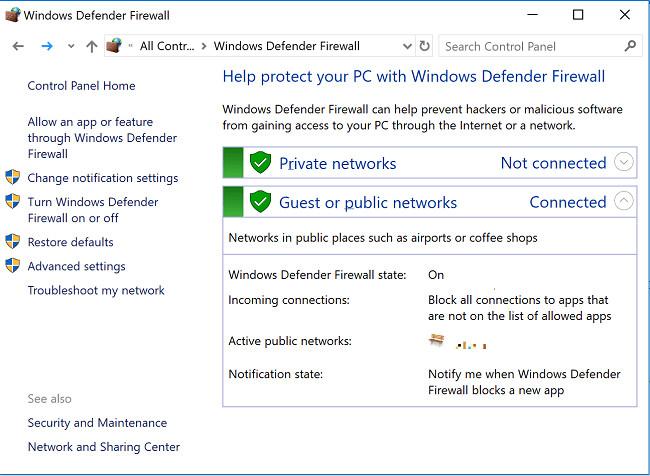Maximize the Windows Defender Firewall window

tap(578, 15)
